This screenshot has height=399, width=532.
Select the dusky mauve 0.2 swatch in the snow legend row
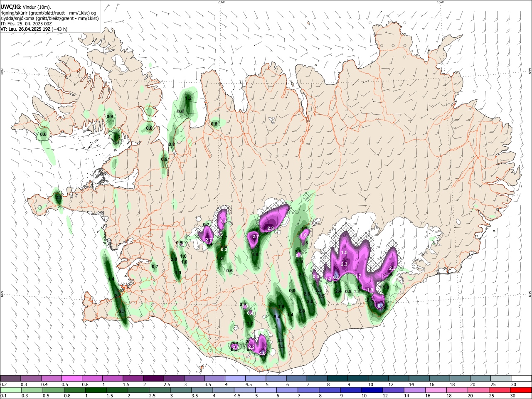[x=10, y=378]
